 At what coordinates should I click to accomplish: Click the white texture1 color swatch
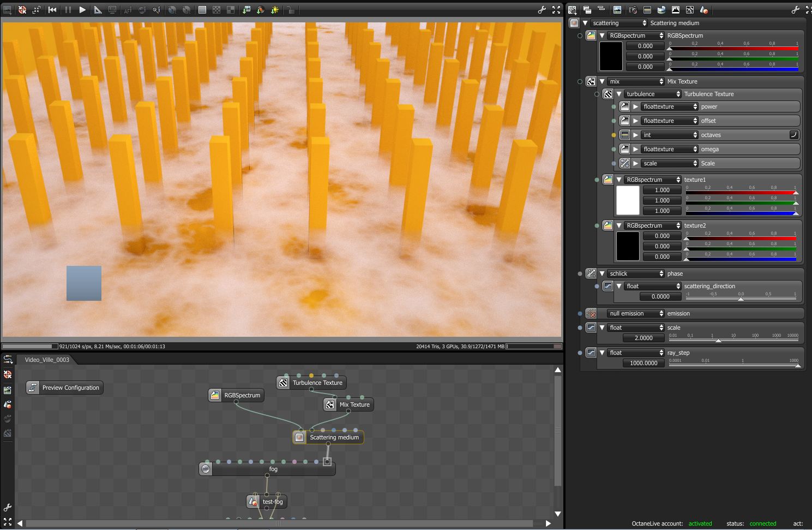pyautogui.click(x=628, y=200)
